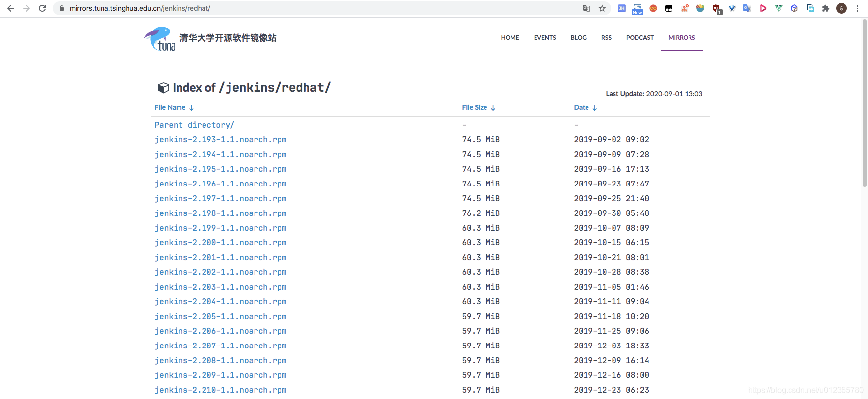Open Chrome's three-dot menu
Screen dimensions: 868x399
[857, 8]
